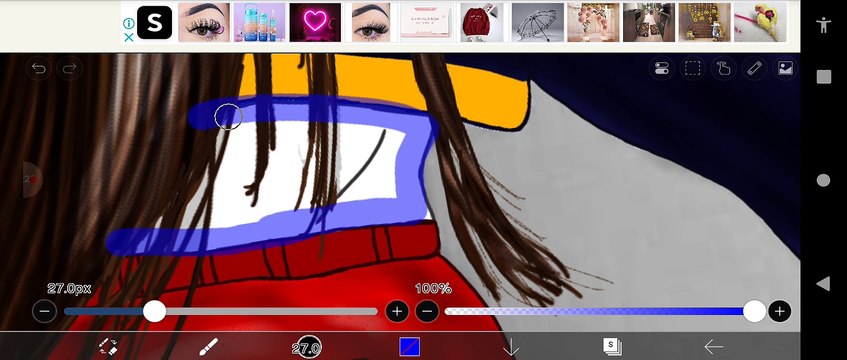The height and width of the screenshot is (360, 847).
Task: Open the balloon arch ad thumbnail
Action: [593, 22]
